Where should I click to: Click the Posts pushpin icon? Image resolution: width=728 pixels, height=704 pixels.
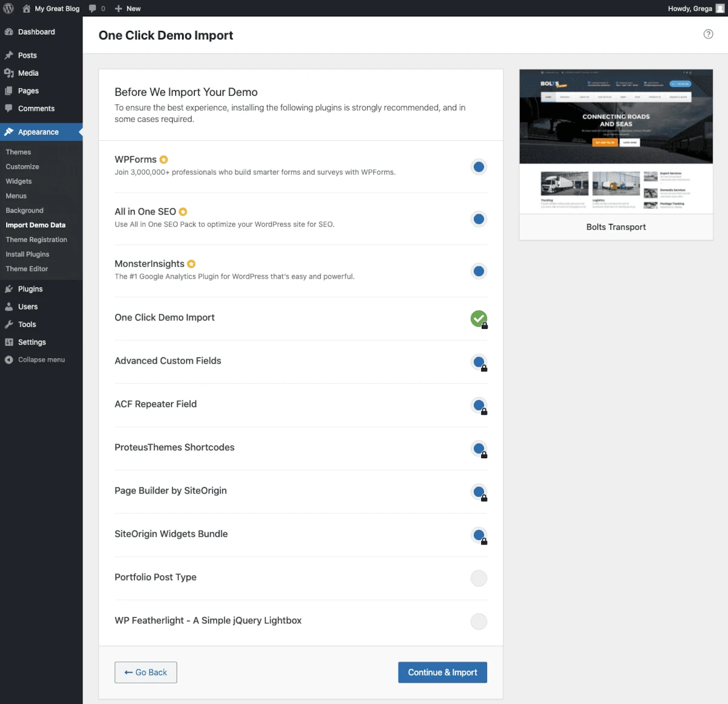point(9,55)
